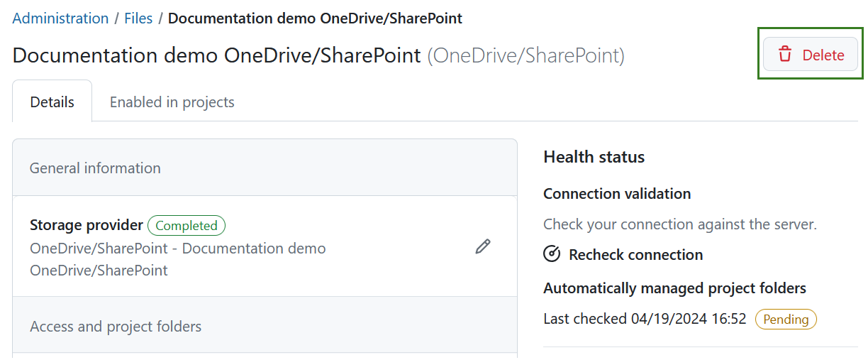Click the green Completed status badge
The width and height of the screenshot is (868, 360).
[x=187, y=226]
